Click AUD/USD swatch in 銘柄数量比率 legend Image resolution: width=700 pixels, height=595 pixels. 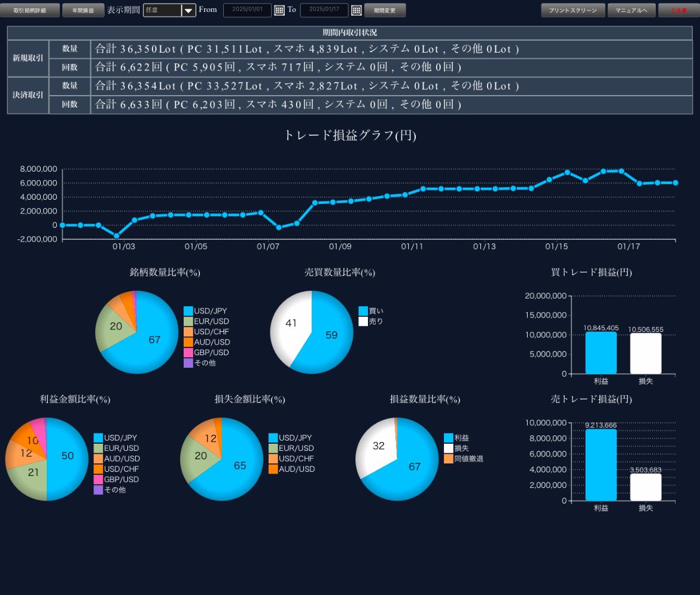(x=188, y=343)
